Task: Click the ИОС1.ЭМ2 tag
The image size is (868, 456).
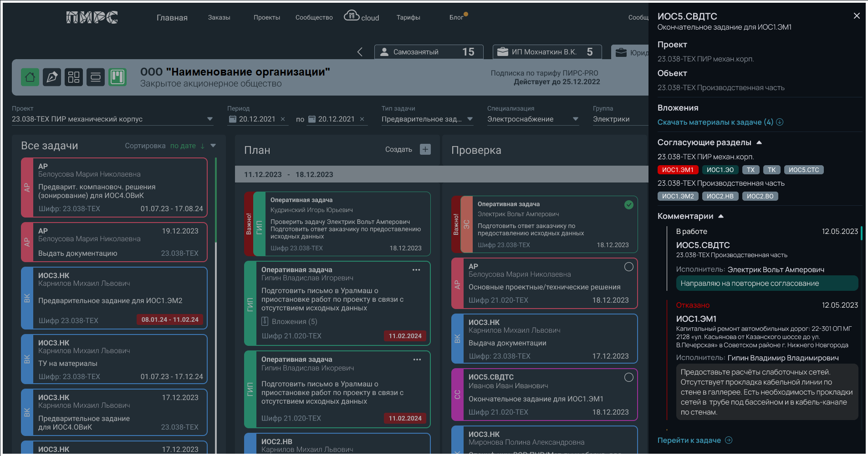Action: [678, 196]
